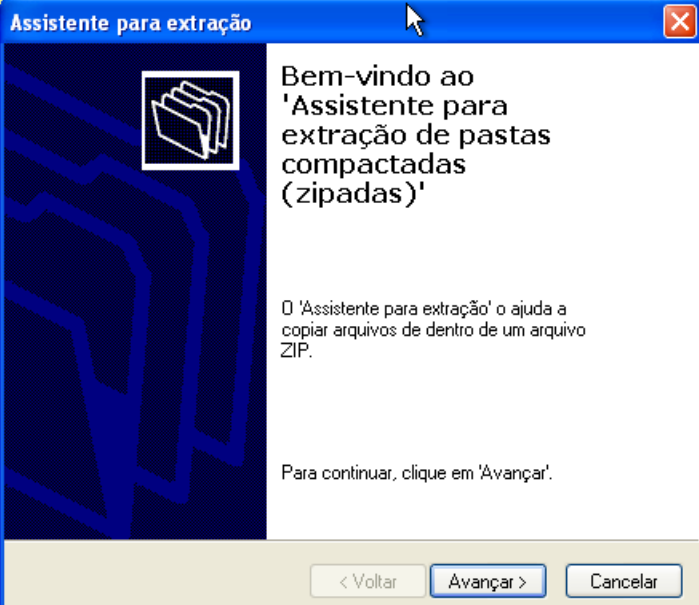Click the right chevron on the Avançar button

click(522, 582)
